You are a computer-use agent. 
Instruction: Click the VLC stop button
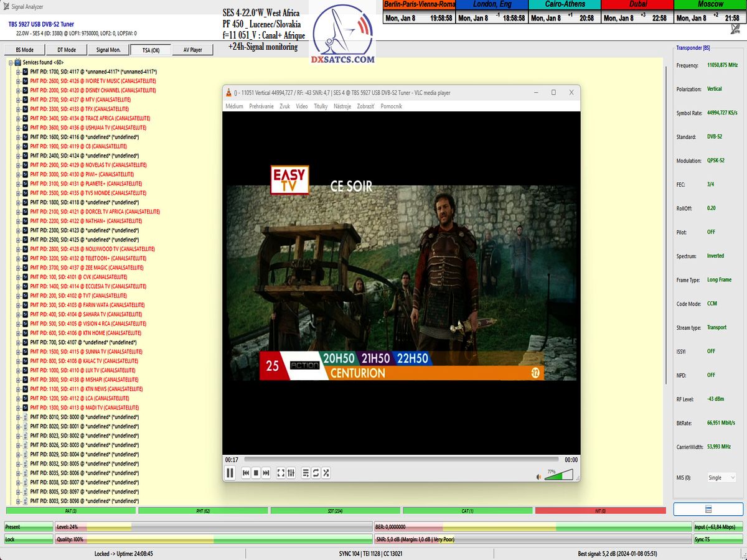256,474
